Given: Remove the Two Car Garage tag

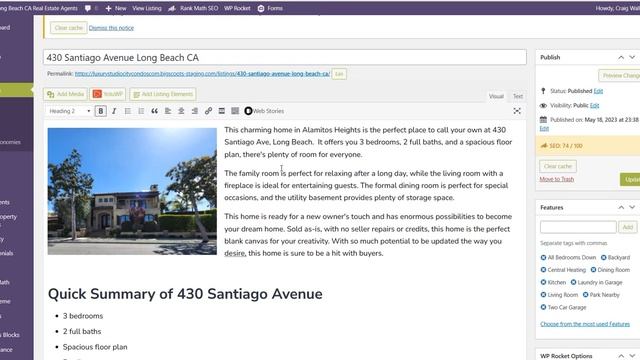Looking at the screenshot, I should pyautogui.click(x=543, y=307).
